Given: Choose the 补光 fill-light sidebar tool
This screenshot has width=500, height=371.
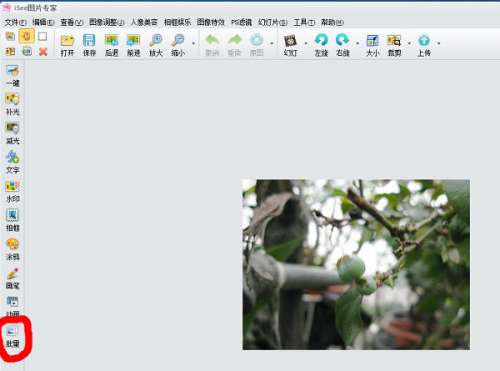Looking at the screenshot, I should 13,104.
